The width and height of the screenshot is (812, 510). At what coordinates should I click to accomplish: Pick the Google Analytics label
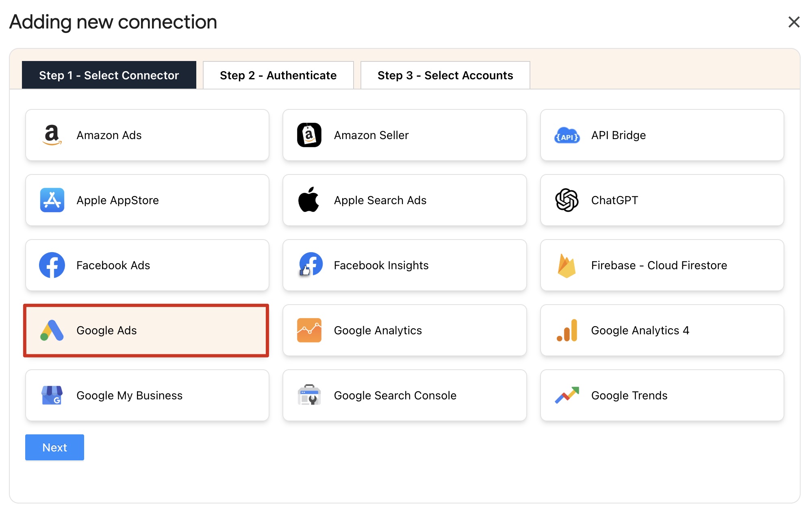point(378,331)
